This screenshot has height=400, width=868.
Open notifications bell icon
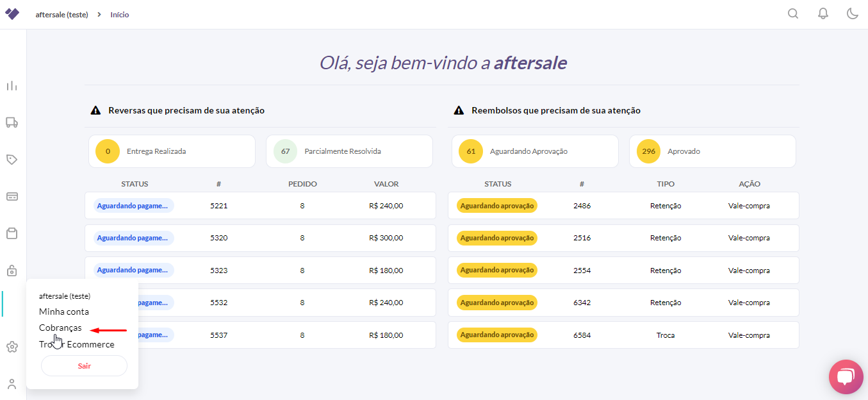[x=823, y=14]
